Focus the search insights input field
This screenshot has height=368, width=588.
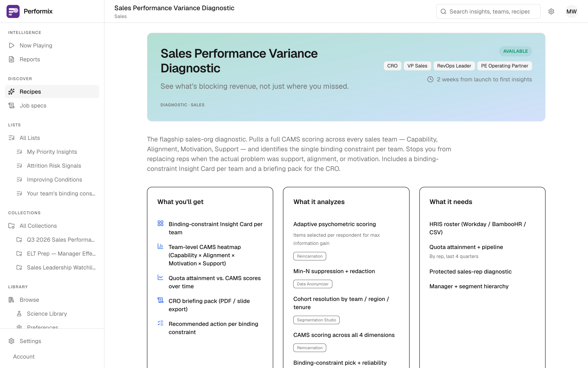488,11
